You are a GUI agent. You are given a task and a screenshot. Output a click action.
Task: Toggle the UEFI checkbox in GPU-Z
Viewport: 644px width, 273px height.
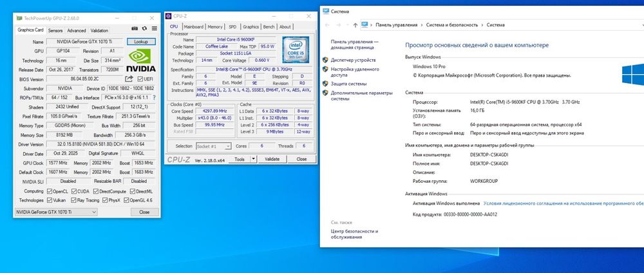point(140,79)
